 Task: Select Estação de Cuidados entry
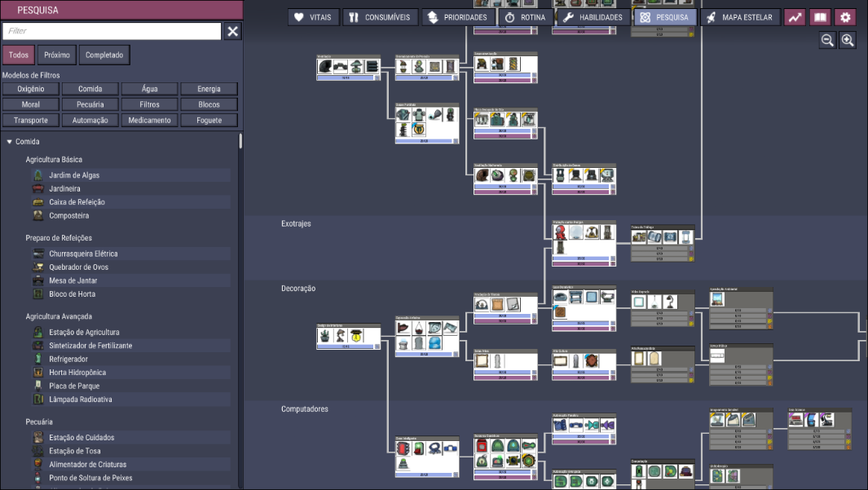coord(130,437)
